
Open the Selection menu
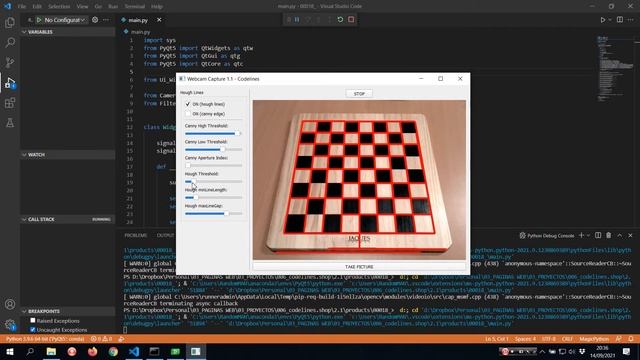point(59,7)
